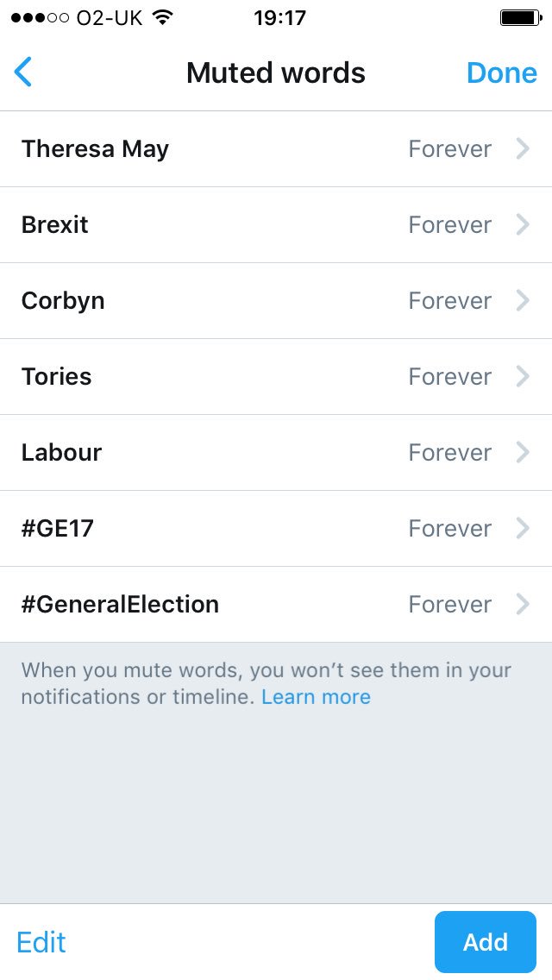Open chevron beside Theresa May entry

click(x=522, y=149)
